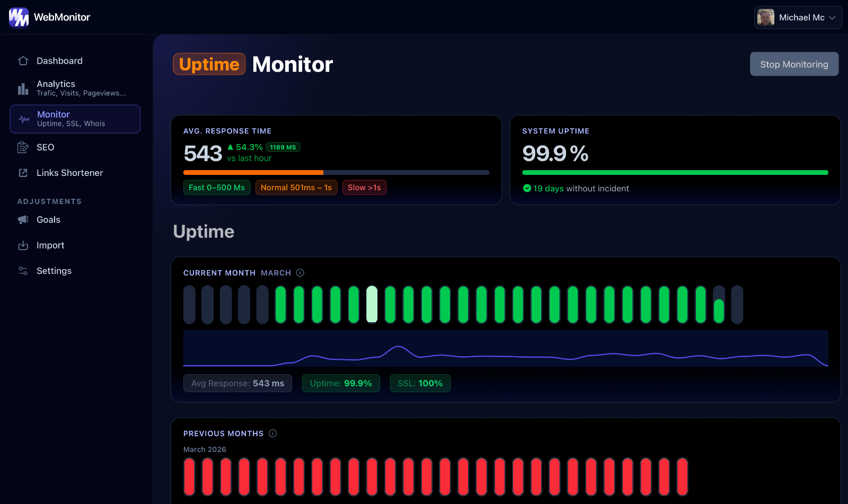Toggle the Fast 0–500 Ms filter
The width and height of the screenshot is (848, 504).
coord(217,187)
